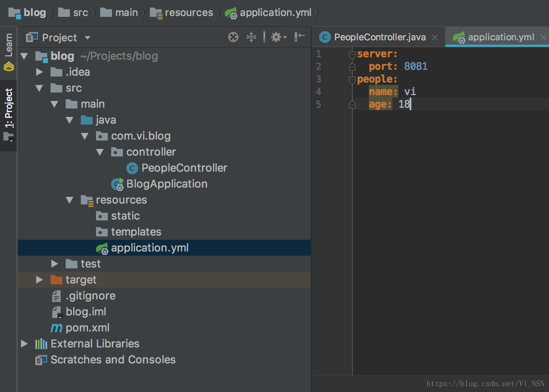Close the PeopleController.java tab
Viewport: 549px width, 392px height.
coord(435,38)
